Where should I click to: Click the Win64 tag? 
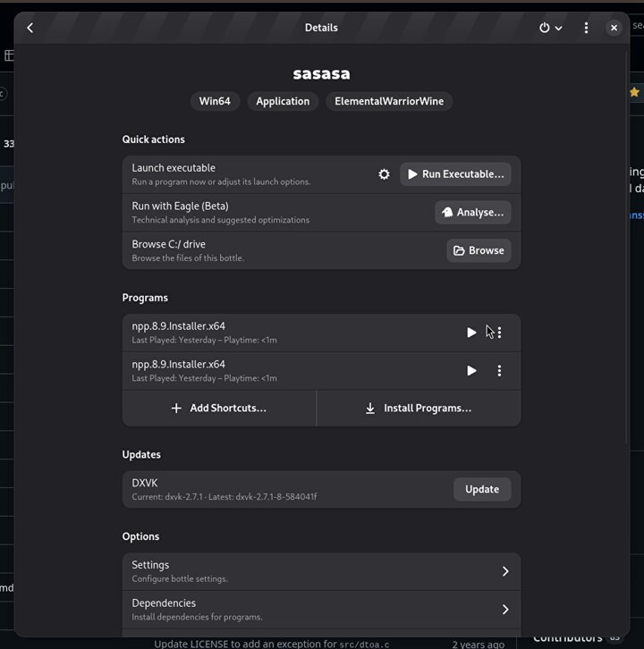215,101
